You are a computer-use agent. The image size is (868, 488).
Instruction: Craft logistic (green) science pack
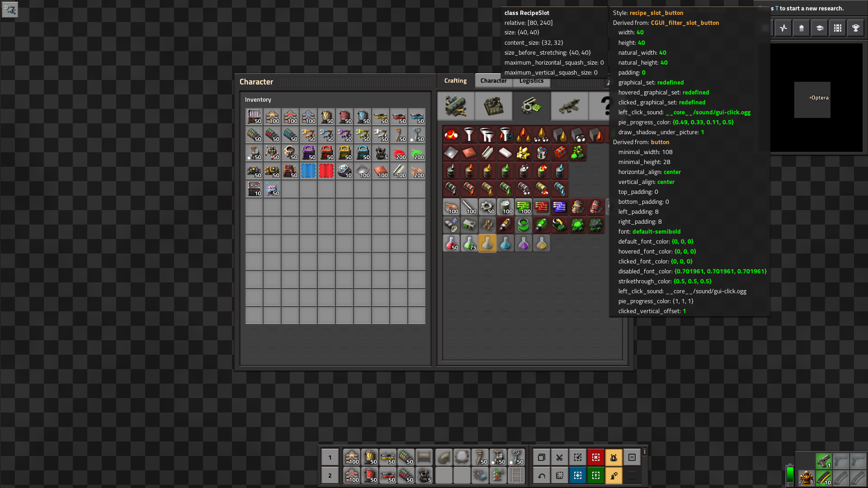coord(469,243)
